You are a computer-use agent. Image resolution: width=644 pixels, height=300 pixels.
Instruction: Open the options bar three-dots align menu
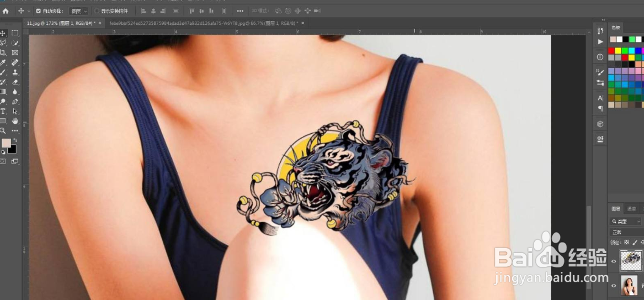[240, 11]
